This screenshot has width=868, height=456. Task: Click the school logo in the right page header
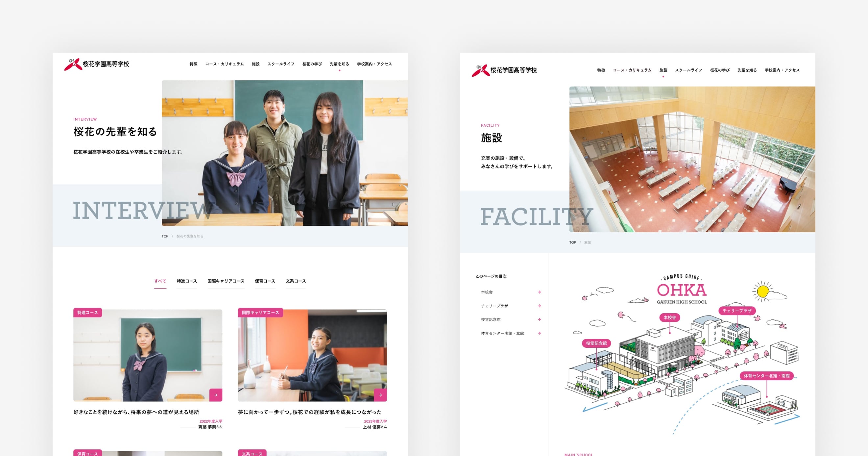[x=504, y=70]
